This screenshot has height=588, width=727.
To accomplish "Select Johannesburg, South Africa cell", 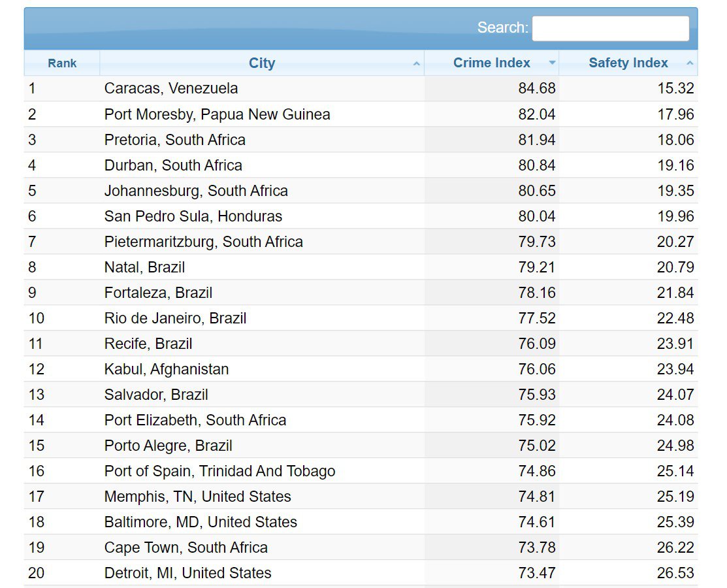I will (x=262, y=191).
